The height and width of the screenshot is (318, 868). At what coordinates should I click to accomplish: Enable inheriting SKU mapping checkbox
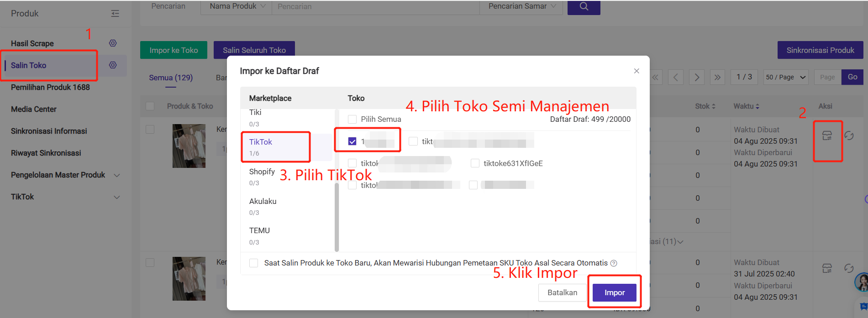point(254,263)
